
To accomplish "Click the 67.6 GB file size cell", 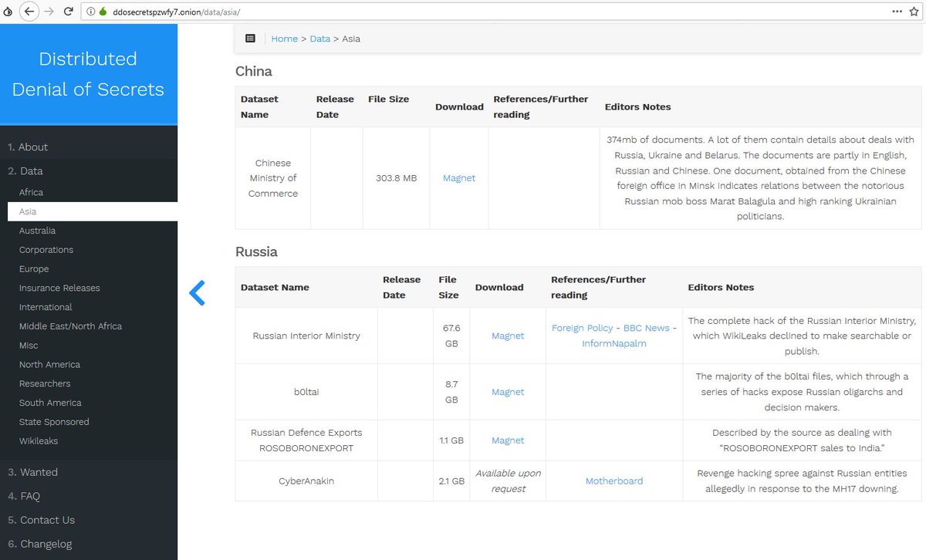I will (451, 336).
